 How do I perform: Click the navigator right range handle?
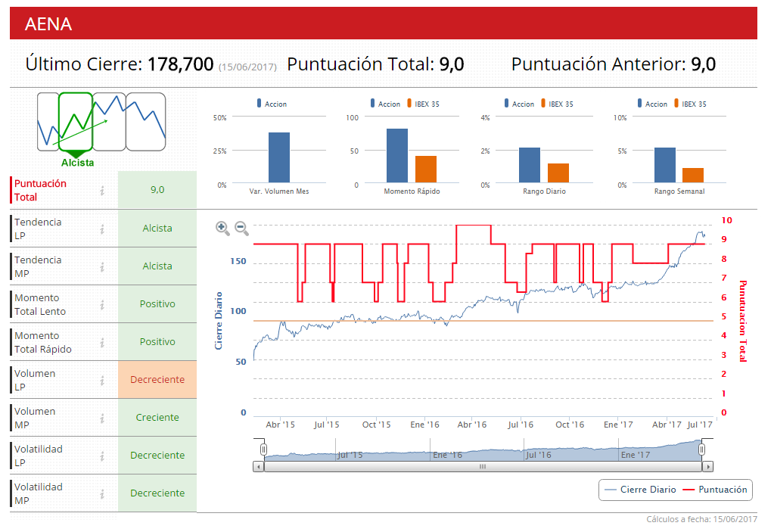[701, 449]
